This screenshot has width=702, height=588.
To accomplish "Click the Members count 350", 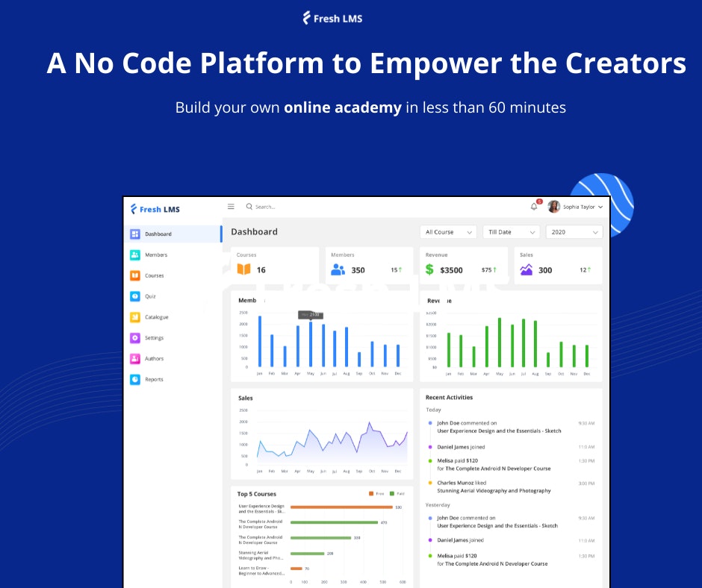I will point(358,270).
